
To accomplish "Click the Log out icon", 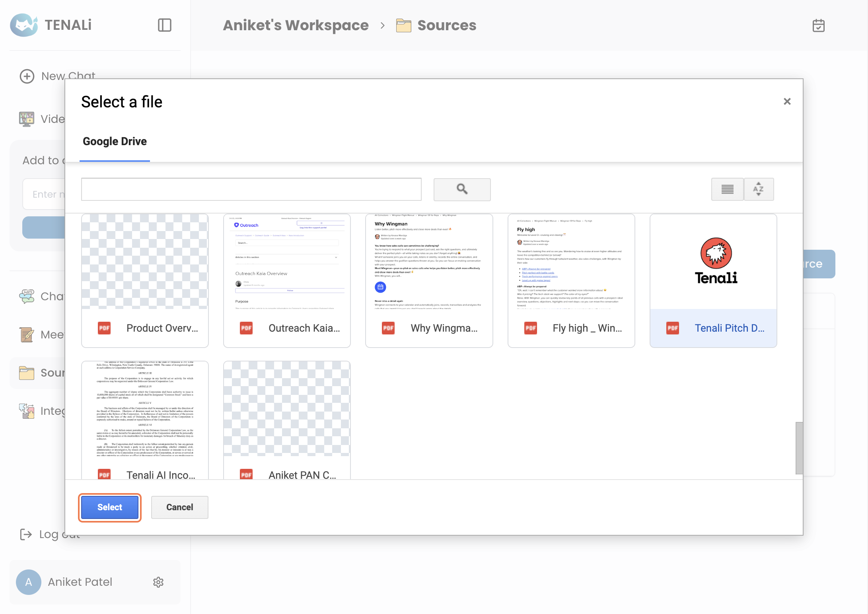I will [x=26, y=534].
